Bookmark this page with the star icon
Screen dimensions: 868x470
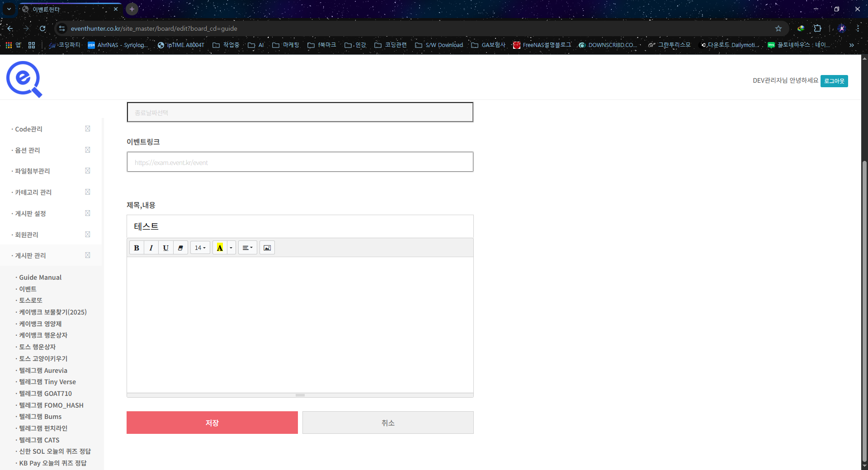click(778, 28)
